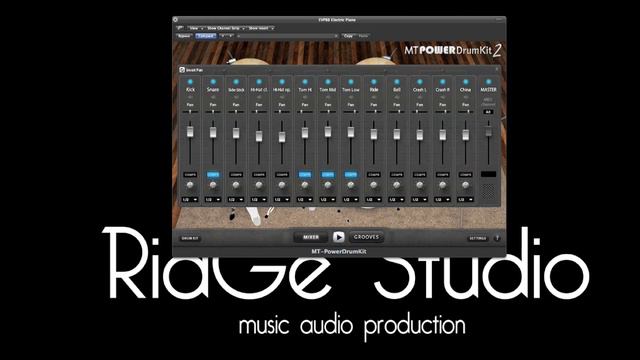Screen dimensions: 640x360
Task: Switch to the GROOVES tab
Action: click(366, 237)
